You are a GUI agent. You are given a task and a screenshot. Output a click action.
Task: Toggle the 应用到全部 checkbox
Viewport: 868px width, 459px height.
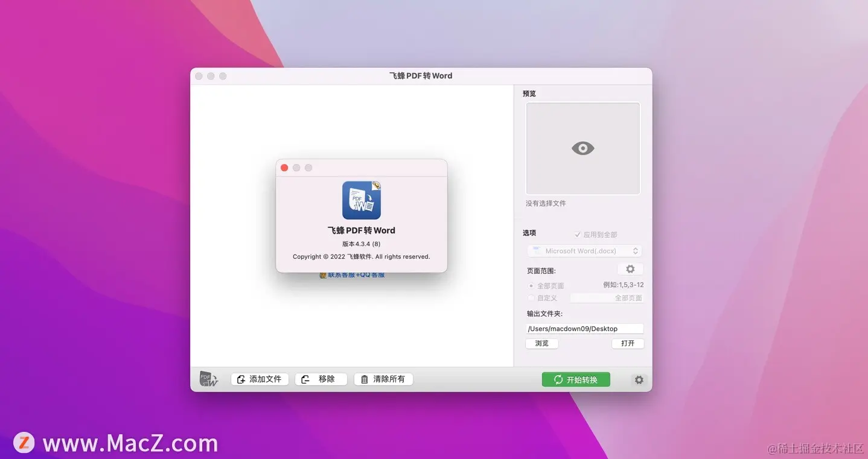[578, 235]
